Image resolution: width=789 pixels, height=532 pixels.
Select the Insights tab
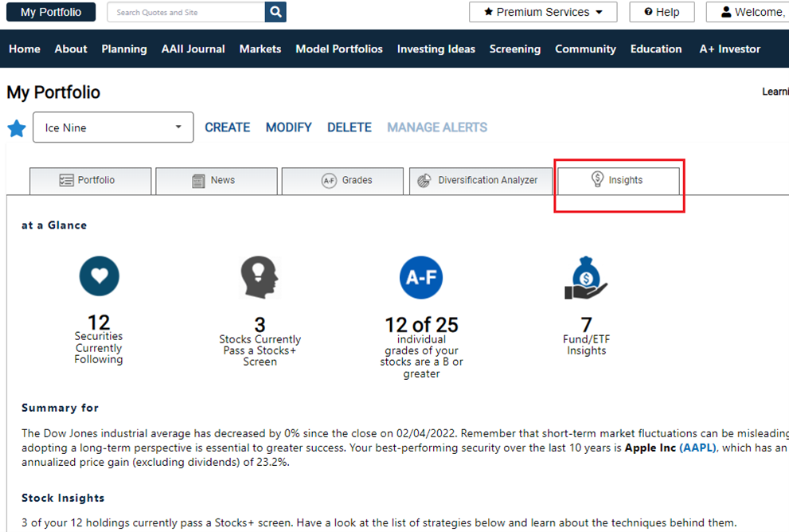pyautogui.click(x=619, y=181)
